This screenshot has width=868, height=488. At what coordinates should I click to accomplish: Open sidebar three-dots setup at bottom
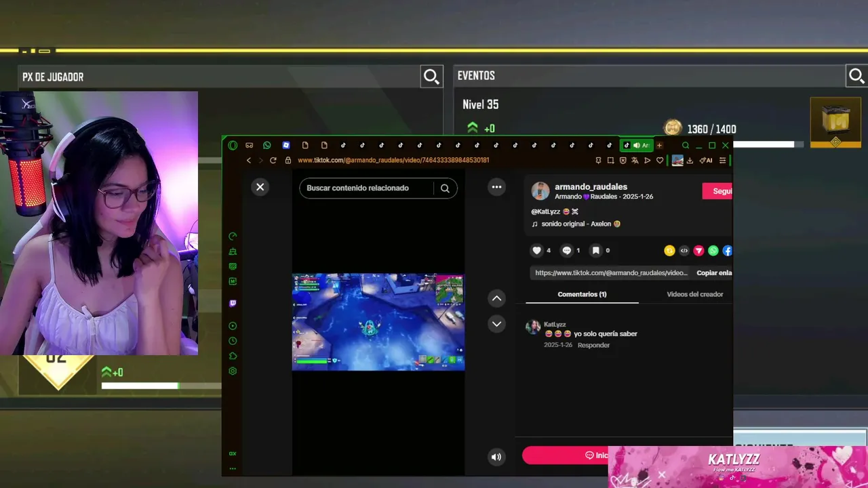[233, 468]
